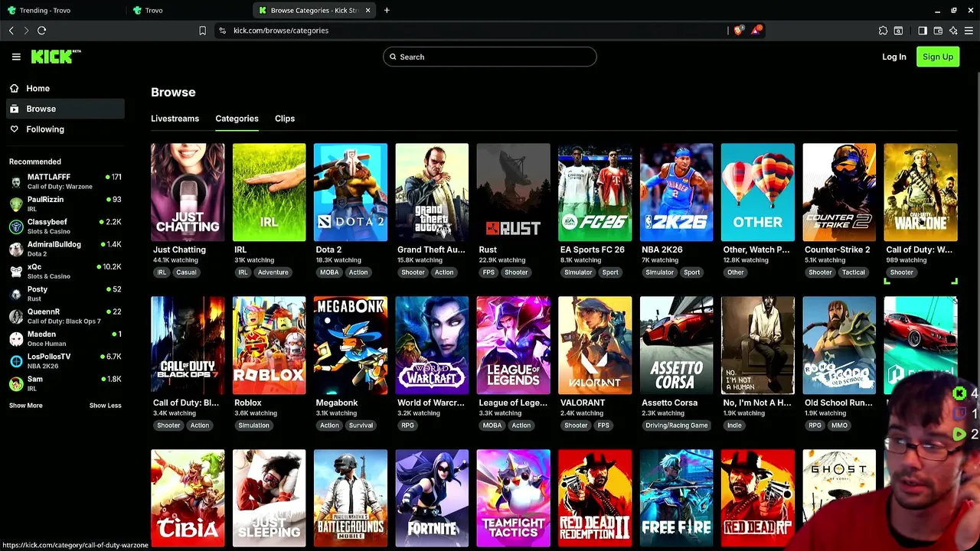
Task: Open Brave Shields icon in address bar
Action: click(738, 31)
